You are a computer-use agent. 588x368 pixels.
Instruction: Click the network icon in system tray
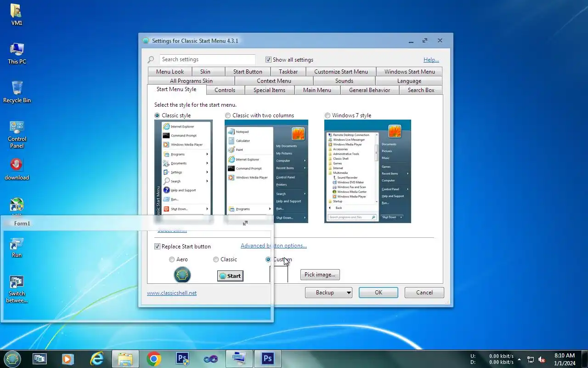point(531,359)
